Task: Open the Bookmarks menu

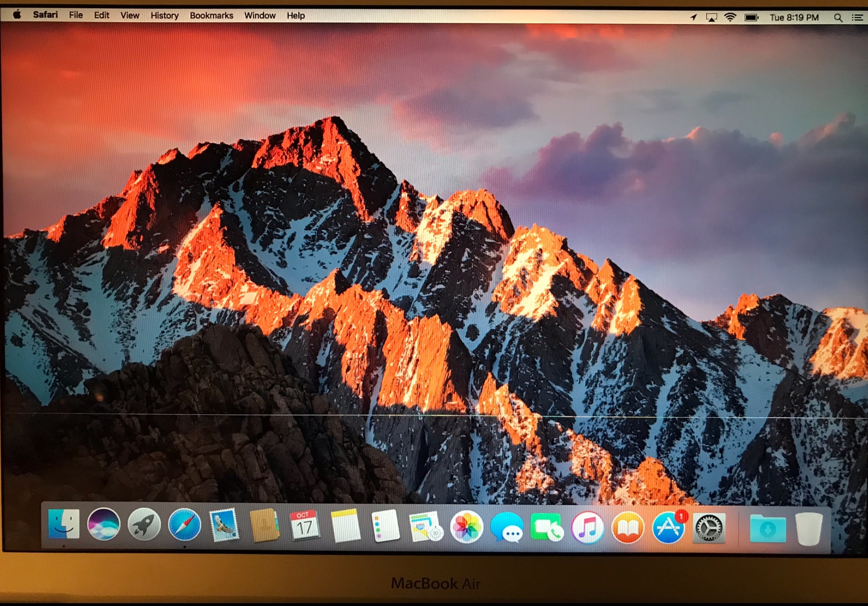Action: click(x=211, y=15)
